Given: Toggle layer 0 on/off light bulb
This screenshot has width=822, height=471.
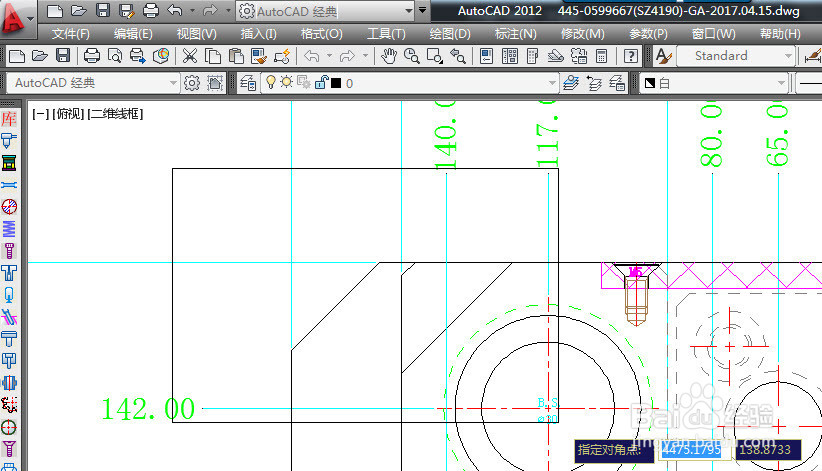Looking at the screenshot, I should [x=271, y=82].
